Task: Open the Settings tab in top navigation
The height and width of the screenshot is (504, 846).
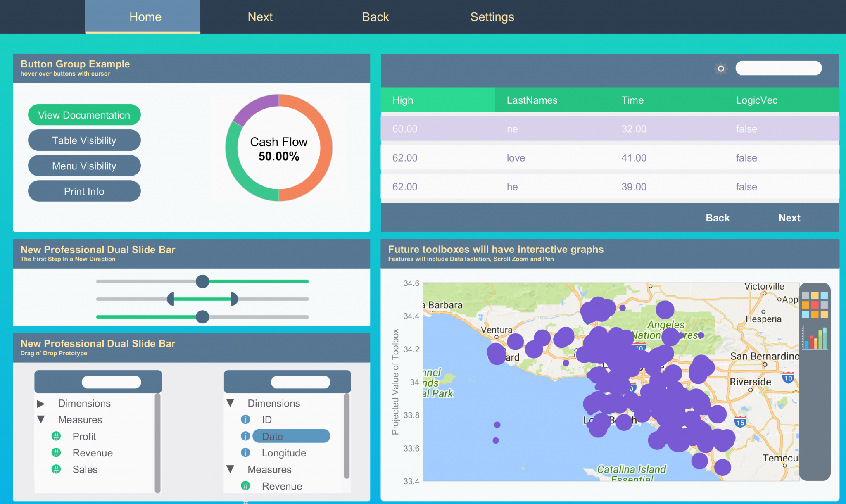Action: 492,17
